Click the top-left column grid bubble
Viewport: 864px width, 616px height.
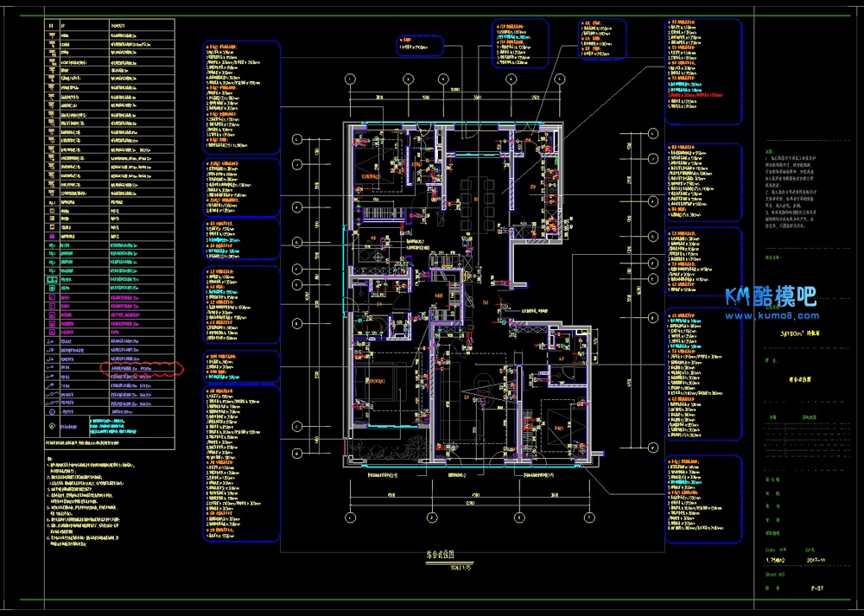click(349, 79)
